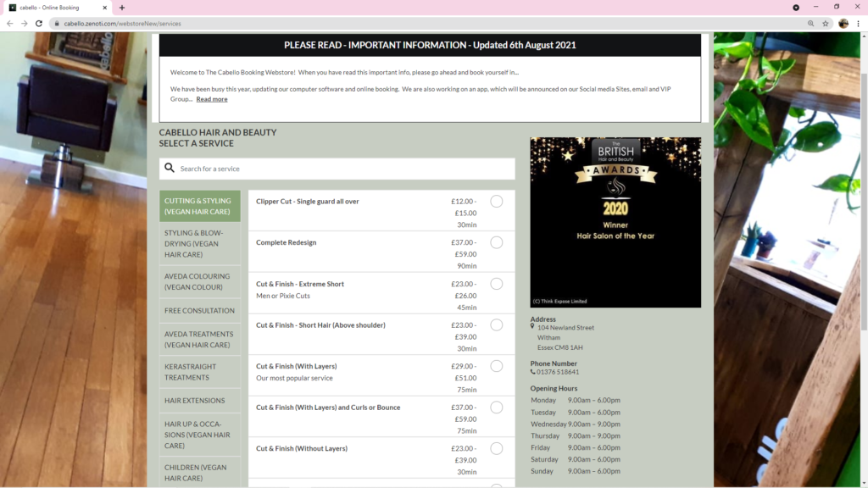868x488 pixels.
Task: Bookmark this page with the star icon
Action: 826,23
